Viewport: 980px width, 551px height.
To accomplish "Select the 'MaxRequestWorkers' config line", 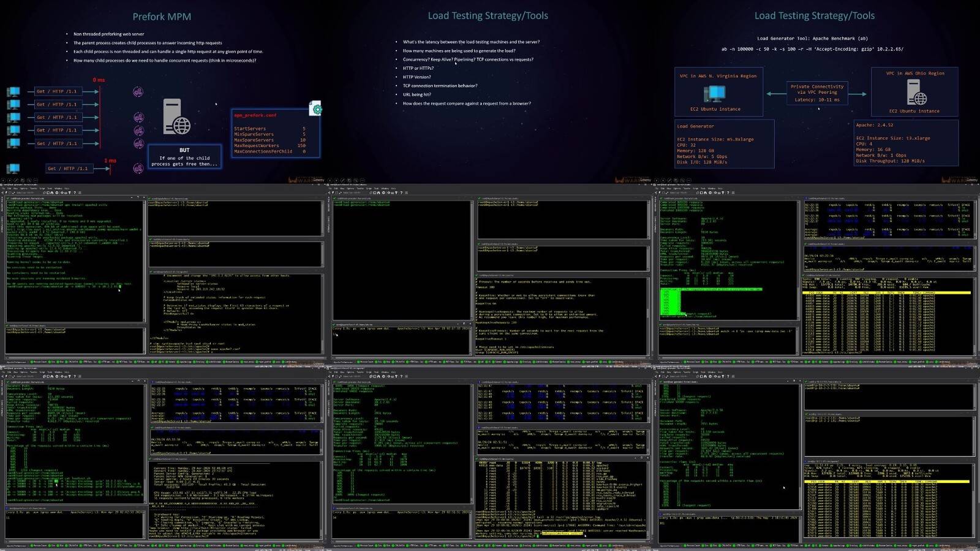I will 269,145.
